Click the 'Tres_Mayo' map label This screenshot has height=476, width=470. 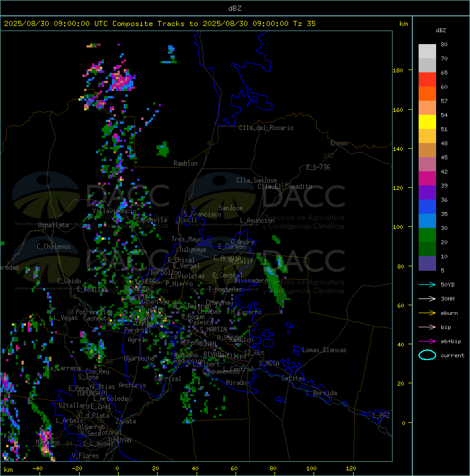(186, 239)
